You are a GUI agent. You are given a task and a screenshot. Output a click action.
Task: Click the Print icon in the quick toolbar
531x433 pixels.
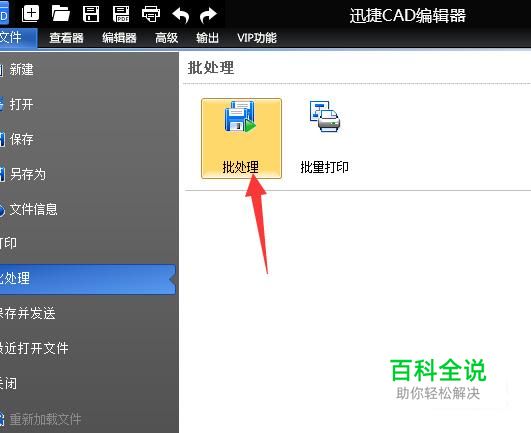click(x=151, y=14)
